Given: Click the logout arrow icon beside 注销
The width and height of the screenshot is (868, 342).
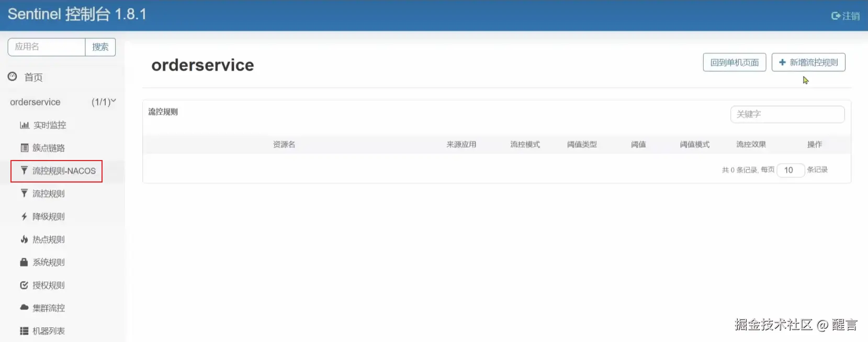Looking at the screenshot, I should [x=836, y=16].
